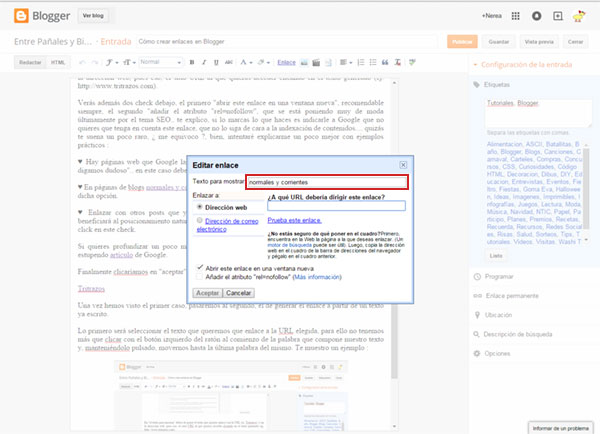Screen dimensions: 600x434
Task: Open the font family dropdown
Action: point(112,62)
